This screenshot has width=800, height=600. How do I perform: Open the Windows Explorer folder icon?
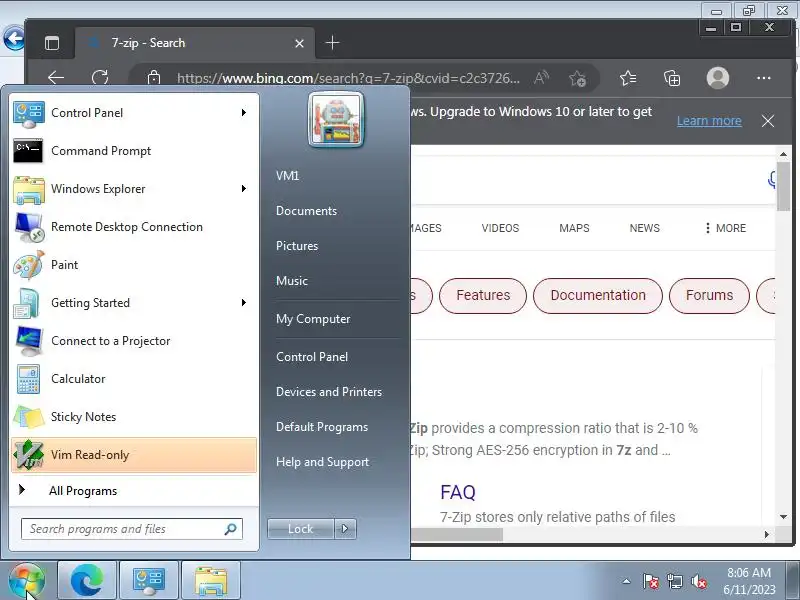pyautogui.click(x=29, y=189)
